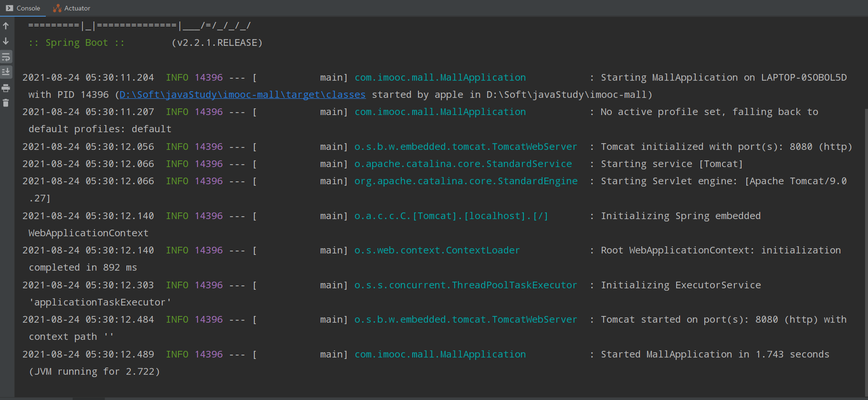This screenshot has width=868, height=400.
Task: Click the '(v2.2.1.RELEASE)' version text
Action: coord(217,42)
